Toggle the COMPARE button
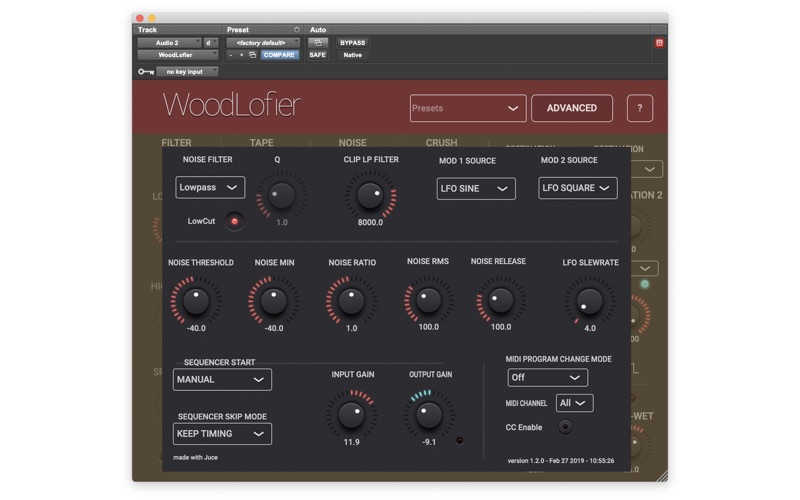 [279, 55]
